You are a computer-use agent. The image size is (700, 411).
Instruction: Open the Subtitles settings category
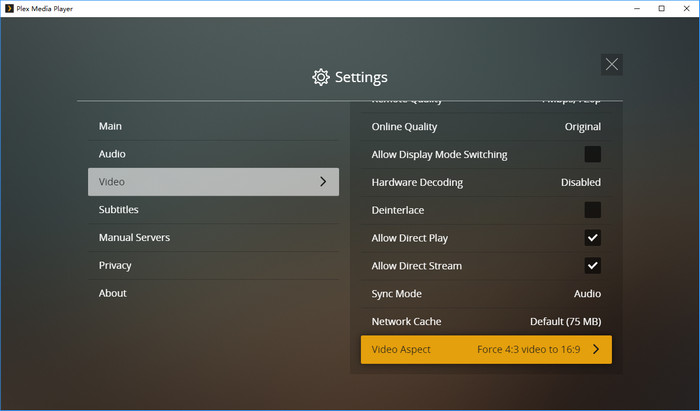click(x=213, y=210)
